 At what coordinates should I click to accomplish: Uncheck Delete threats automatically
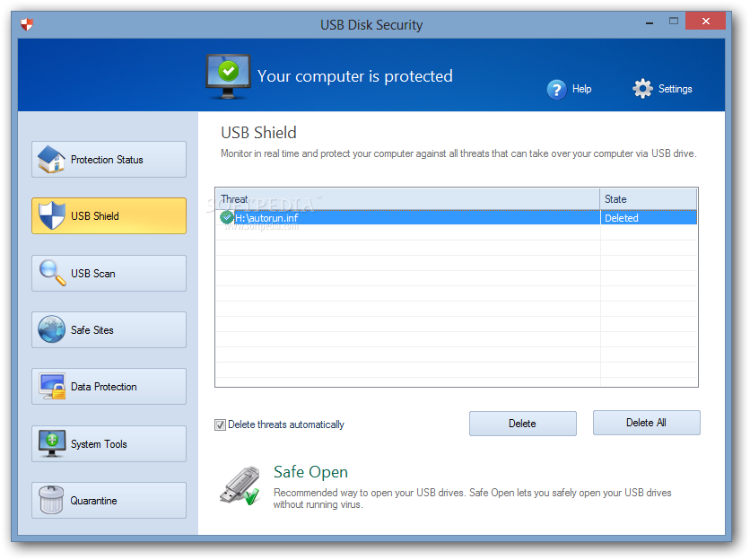coord(220,424)
